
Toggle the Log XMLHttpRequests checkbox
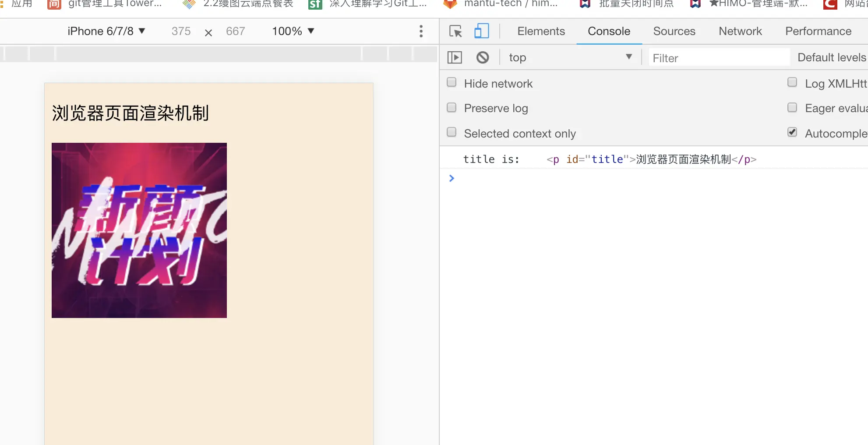click(792, 82)
